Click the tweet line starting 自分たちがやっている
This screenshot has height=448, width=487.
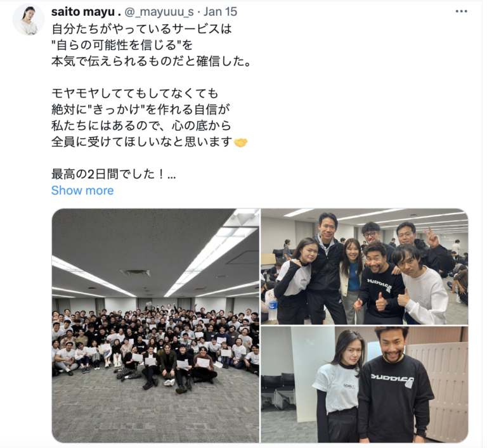(x=141, y=29)
